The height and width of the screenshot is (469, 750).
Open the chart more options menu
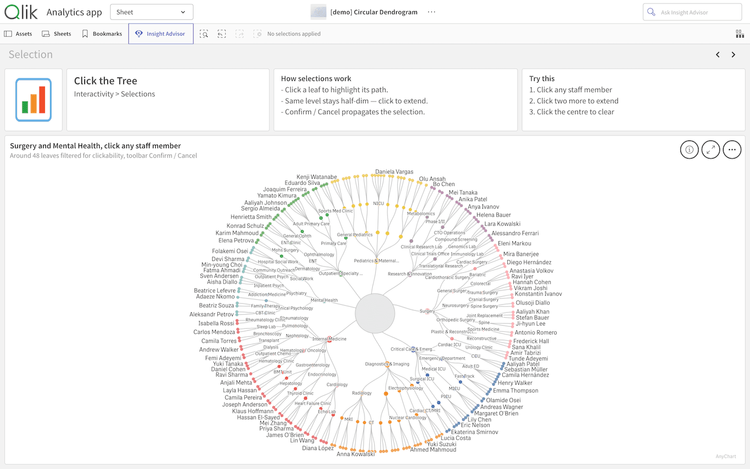[x=732, y=150]
